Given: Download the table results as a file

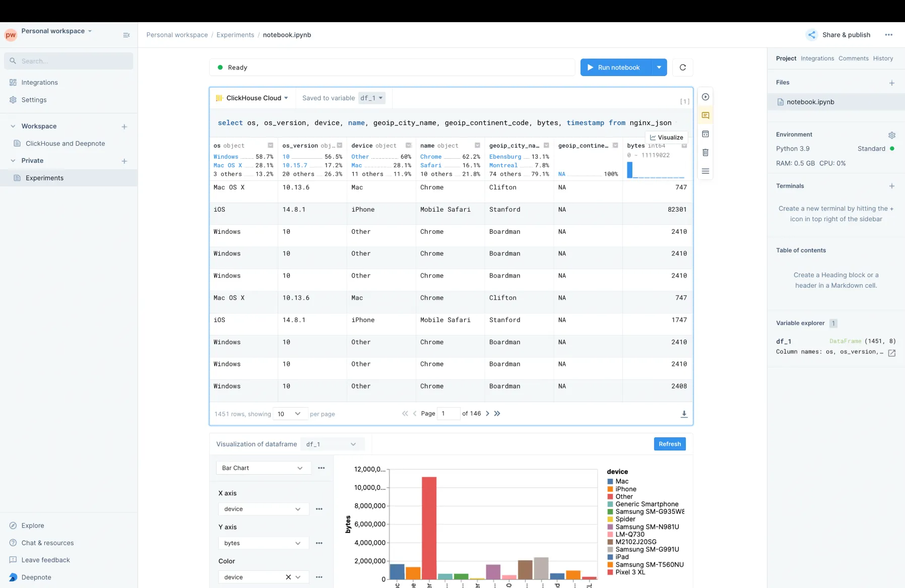Looking at the screenshot, I should point(684,414).
